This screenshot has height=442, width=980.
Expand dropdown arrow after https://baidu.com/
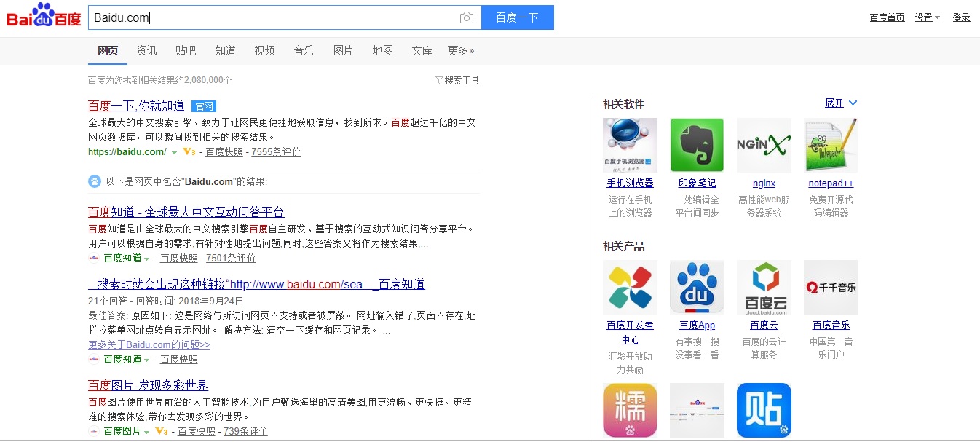tap(174, 153)
